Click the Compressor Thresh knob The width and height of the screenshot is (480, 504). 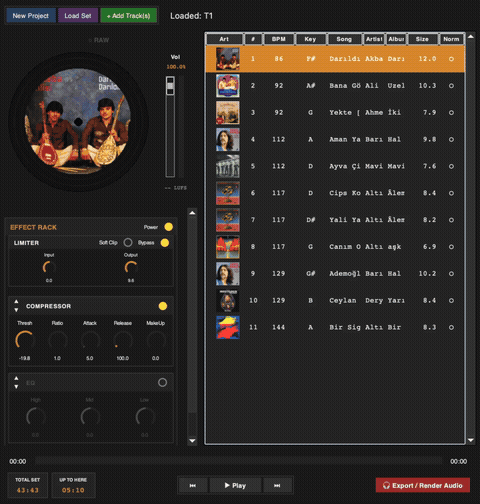click(25, 340)
